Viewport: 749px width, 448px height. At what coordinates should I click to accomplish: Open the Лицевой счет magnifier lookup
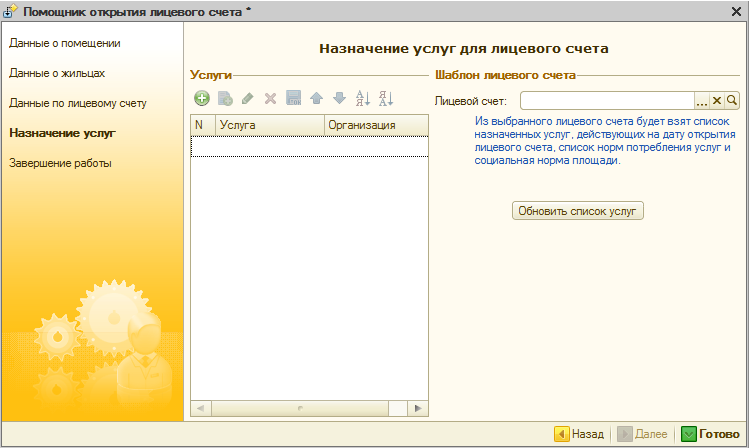click(732, 101)
